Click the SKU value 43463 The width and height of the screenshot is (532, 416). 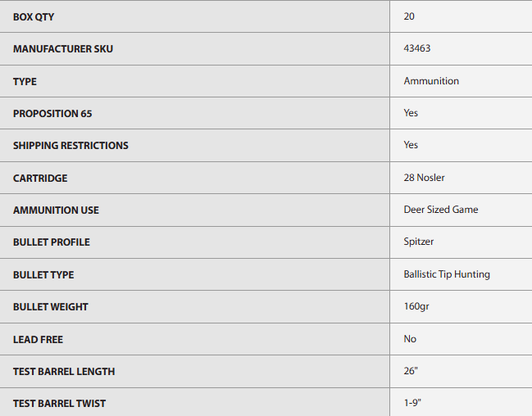tap(417, 49)
